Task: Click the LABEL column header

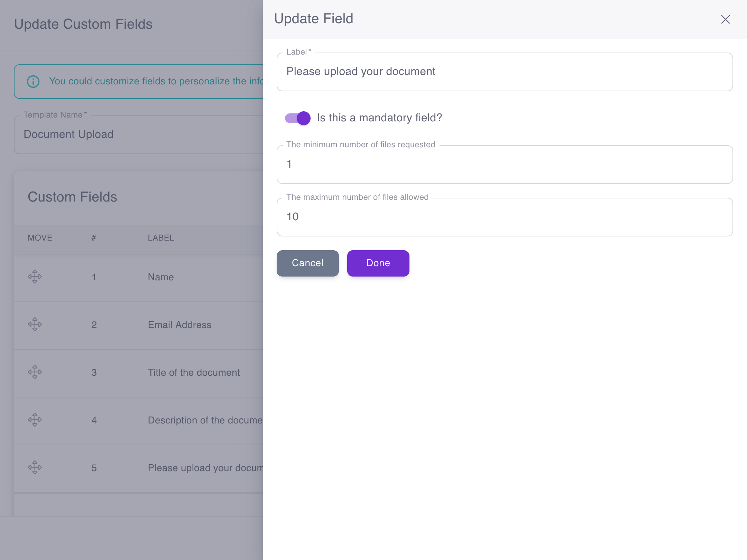Action: point(160,237)
